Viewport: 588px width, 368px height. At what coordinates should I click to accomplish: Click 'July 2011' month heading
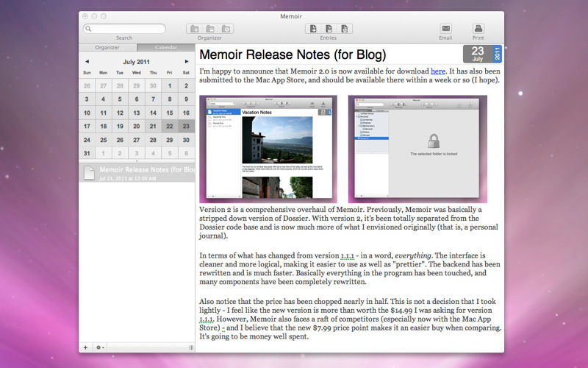point(137,62)
